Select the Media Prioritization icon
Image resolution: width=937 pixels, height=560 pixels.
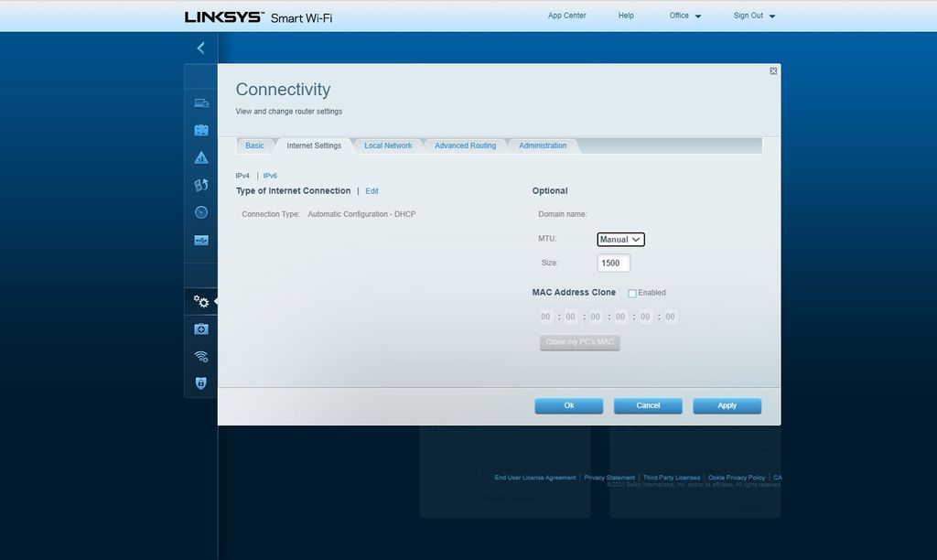(x=200, y=184)
